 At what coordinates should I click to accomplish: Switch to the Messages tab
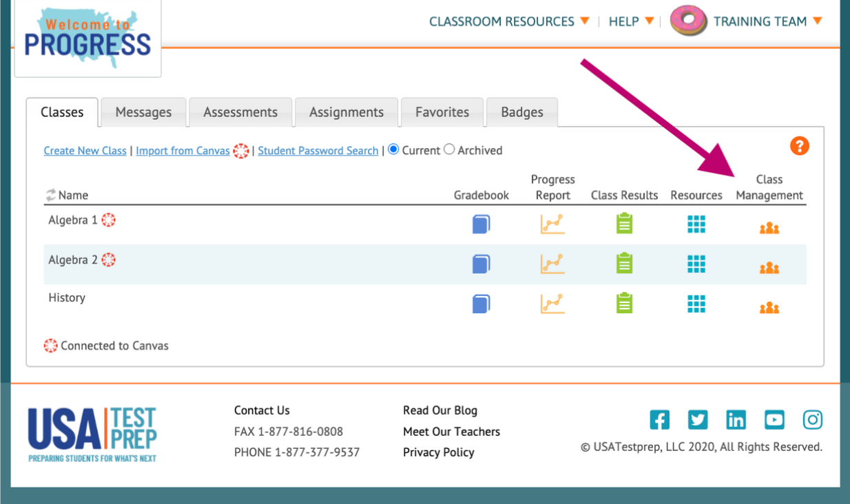click(143, 112)
